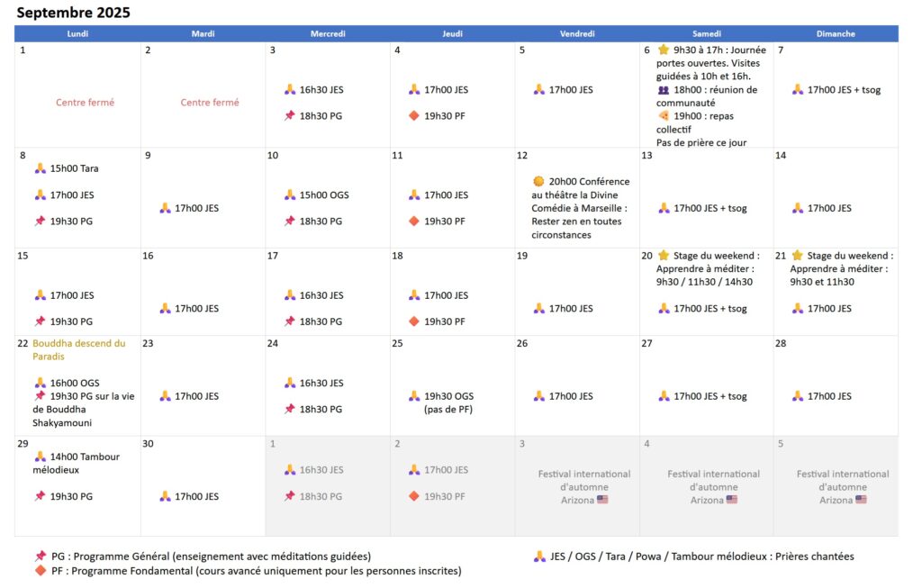Click 'Centre fermé' on Monday 1
922x588 pixels.
click(85, 103)
